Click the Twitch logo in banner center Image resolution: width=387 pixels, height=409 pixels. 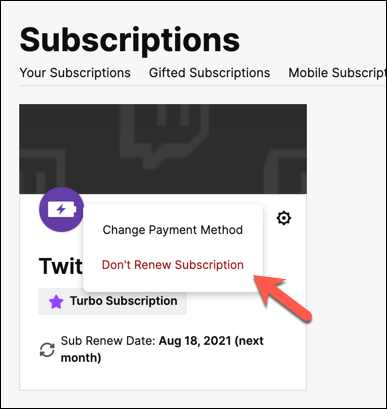(x=164, y=135)
